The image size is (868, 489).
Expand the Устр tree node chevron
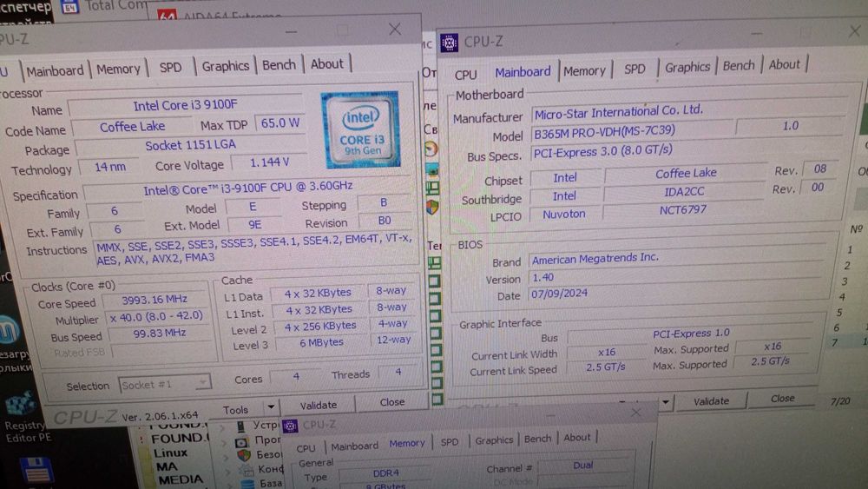tap(222, 428)
